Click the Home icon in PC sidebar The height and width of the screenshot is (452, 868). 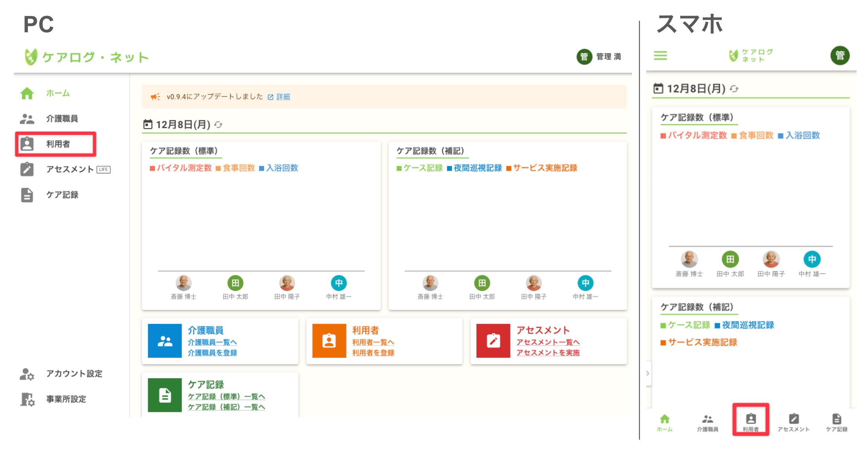click(27, 93)
